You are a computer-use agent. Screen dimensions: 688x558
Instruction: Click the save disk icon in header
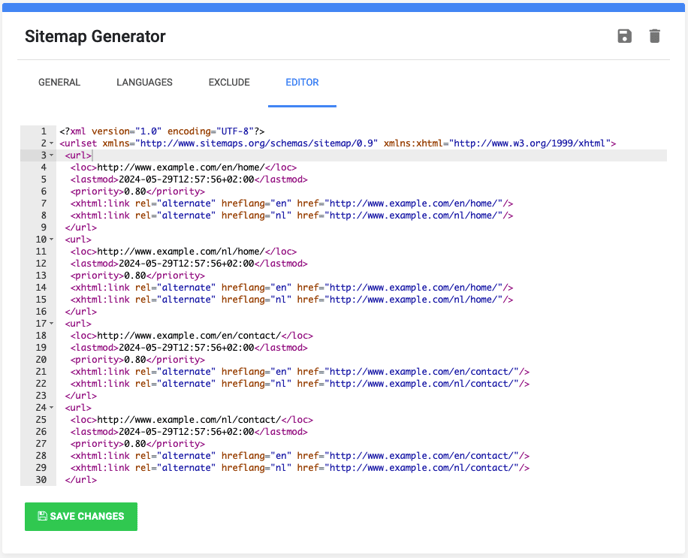[x=624, y=36]
